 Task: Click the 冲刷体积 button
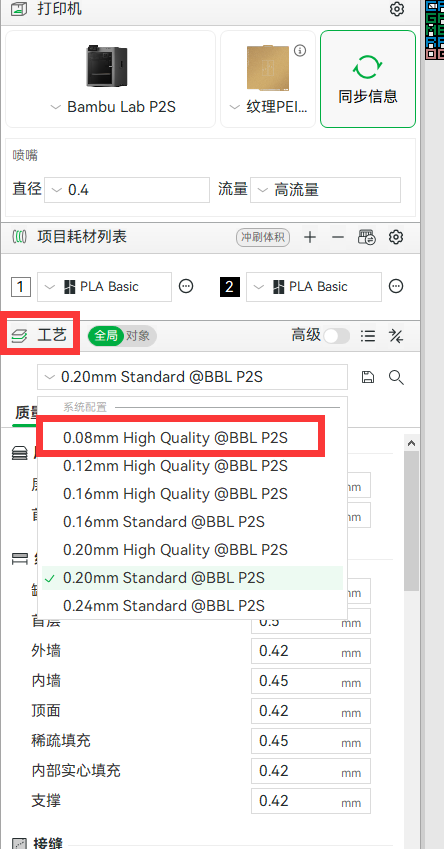click(x=263, y=237)
